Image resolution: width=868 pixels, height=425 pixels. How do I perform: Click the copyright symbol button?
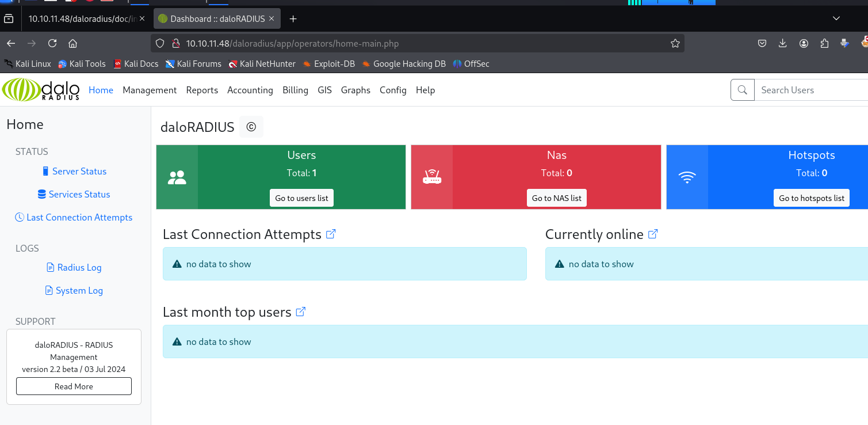pyautogui.click(x=251, y=127)
